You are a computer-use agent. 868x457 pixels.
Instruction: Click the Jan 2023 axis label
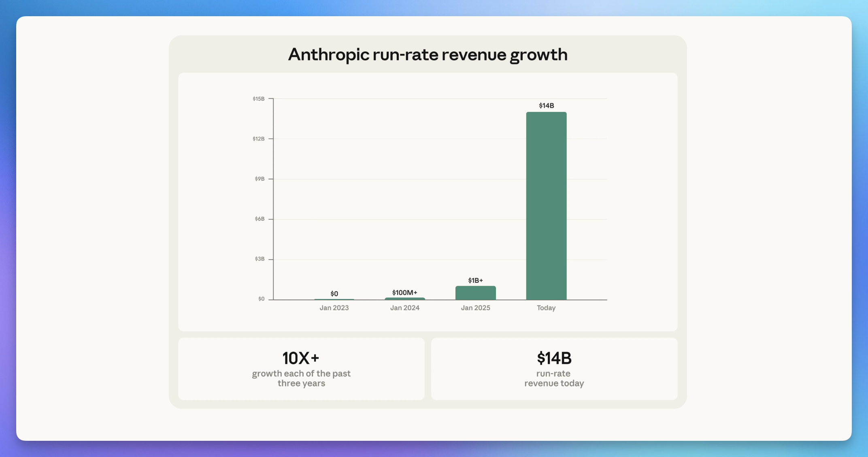(x=334, y=308)
